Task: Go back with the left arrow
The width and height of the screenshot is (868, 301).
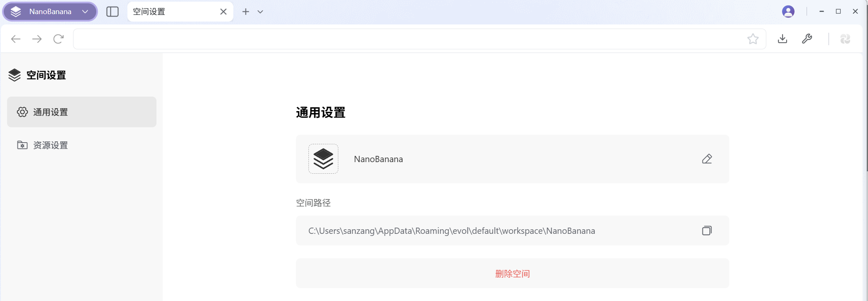Action: pyautogui.click(x=16, y=39)
